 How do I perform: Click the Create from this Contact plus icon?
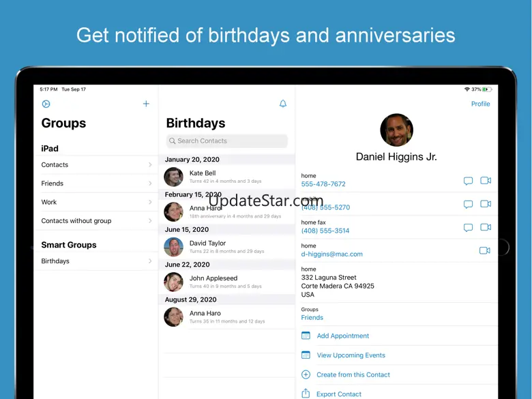(306, 374)
